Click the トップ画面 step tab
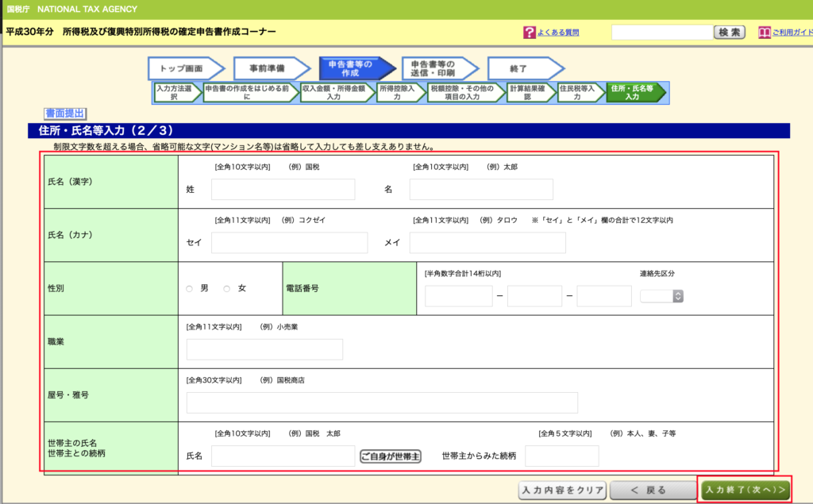This screenshot has width=813, height=504. pyautogui.click(x=182, y=69)
